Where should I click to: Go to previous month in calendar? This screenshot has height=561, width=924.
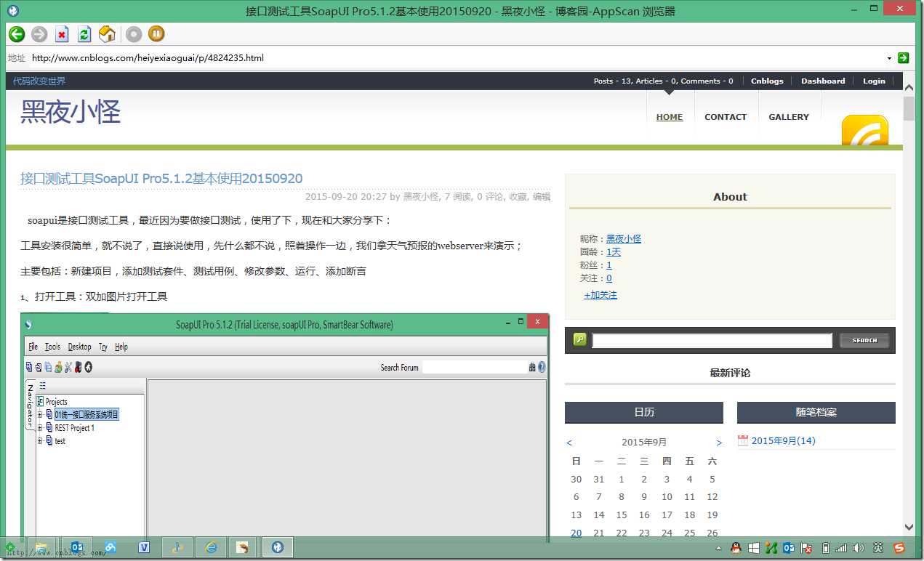point(569,443)
